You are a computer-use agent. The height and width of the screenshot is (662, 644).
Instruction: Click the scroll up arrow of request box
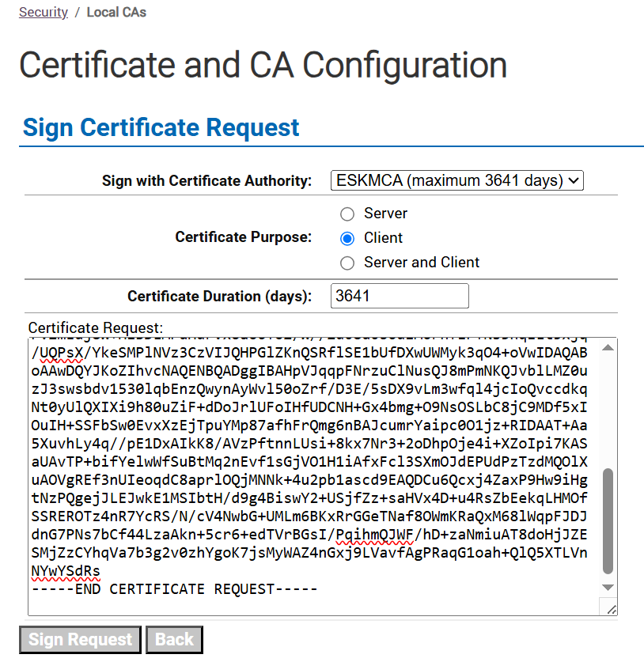[x=608, y=348]
